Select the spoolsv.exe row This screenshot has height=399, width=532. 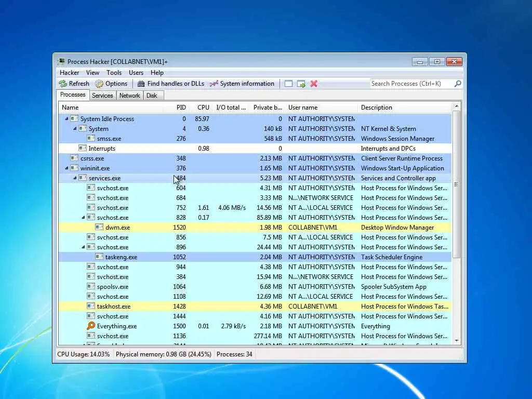[255, 286]
